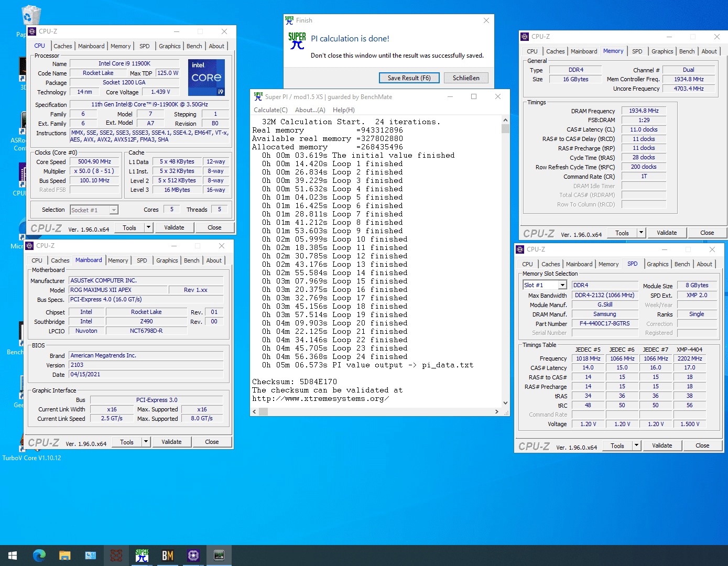This screenshot has width=728, height=566.
Task: Click the CPU Name field Intel Core i9 11900K
Action: tap(124, 63)
